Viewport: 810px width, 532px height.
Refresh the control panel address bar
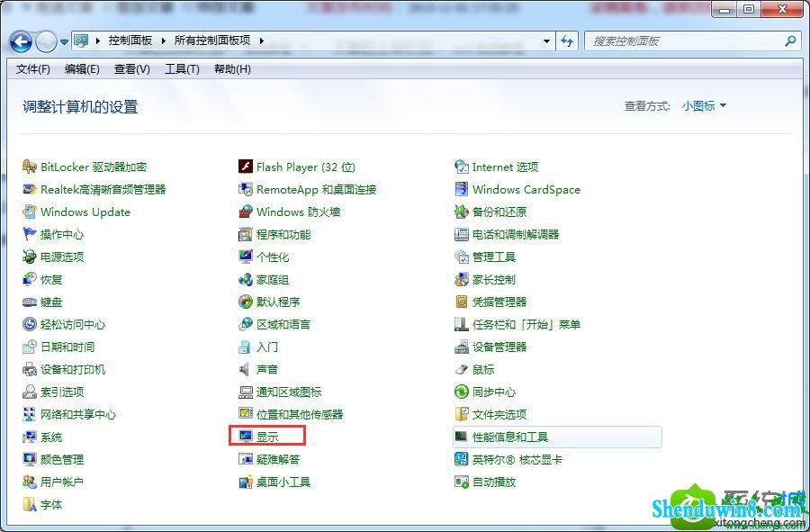(x=567, y=41)
